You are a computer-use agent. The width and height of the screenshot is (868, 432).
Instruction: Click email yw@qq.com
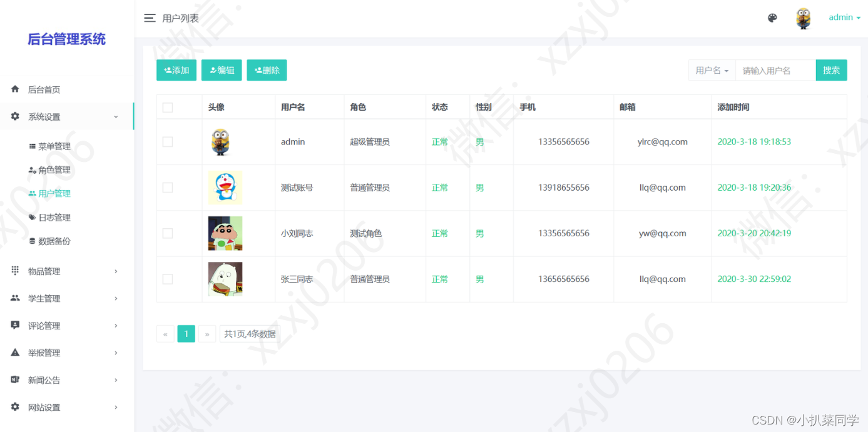coord(663,233)
